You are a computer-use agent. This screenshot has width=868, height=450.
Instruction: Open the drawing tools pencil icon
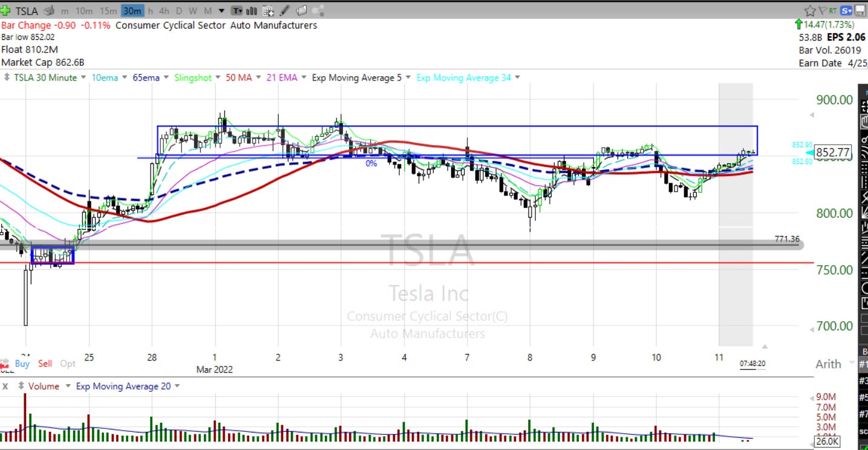click(285, 10)
